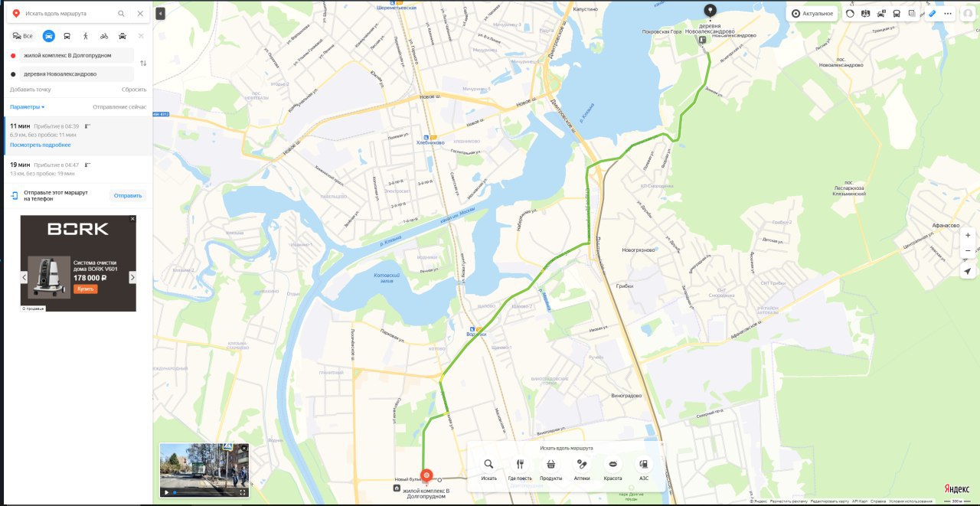Open the ruler measurement tool
Image resolution: width=980 pixels, height=506 pixels.
[933, 13]
